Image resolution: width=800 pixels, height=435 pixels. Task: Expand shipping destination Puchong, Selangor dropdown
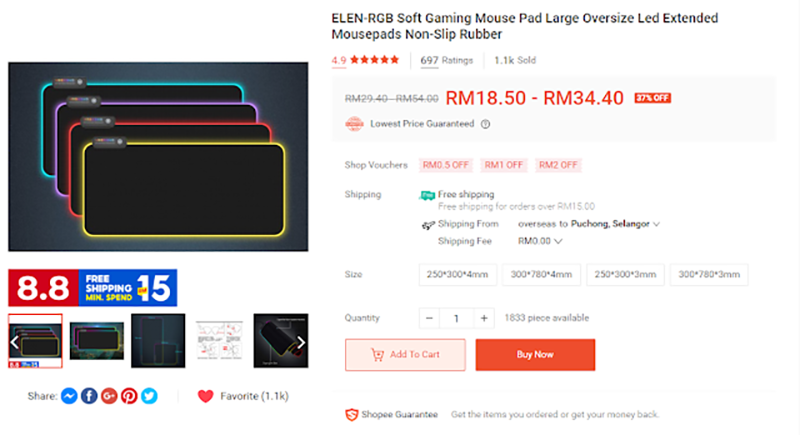click(615, 224)
